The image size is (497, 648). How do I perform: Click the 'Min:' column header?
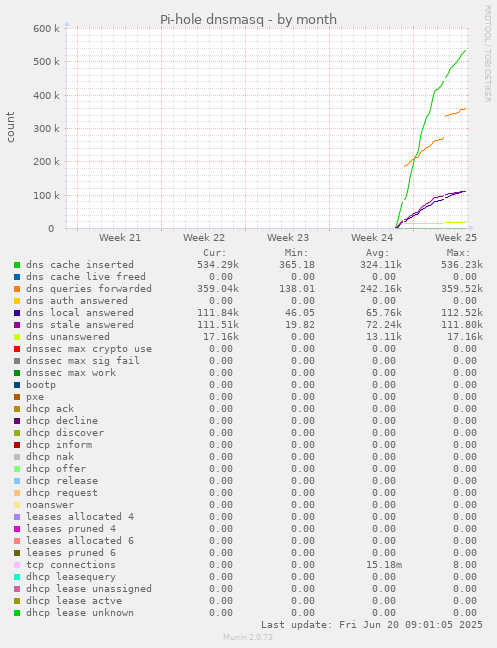[296, 253]
